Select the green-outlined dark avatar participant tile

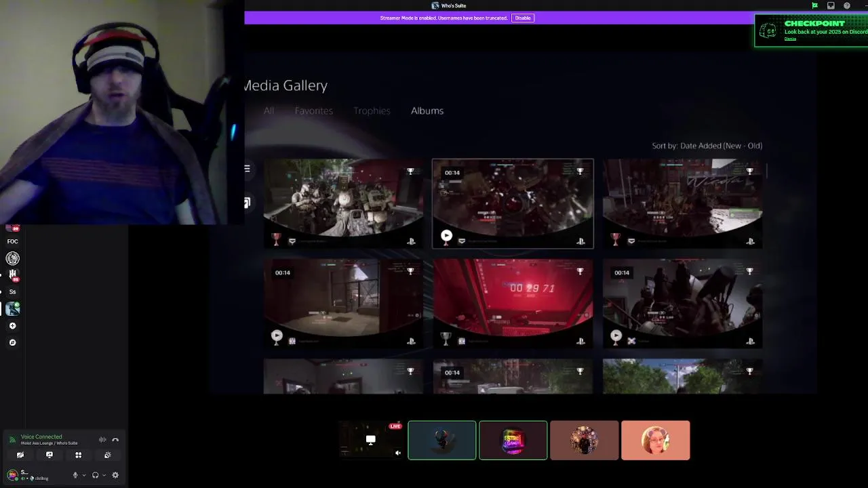tap(442, 441)
